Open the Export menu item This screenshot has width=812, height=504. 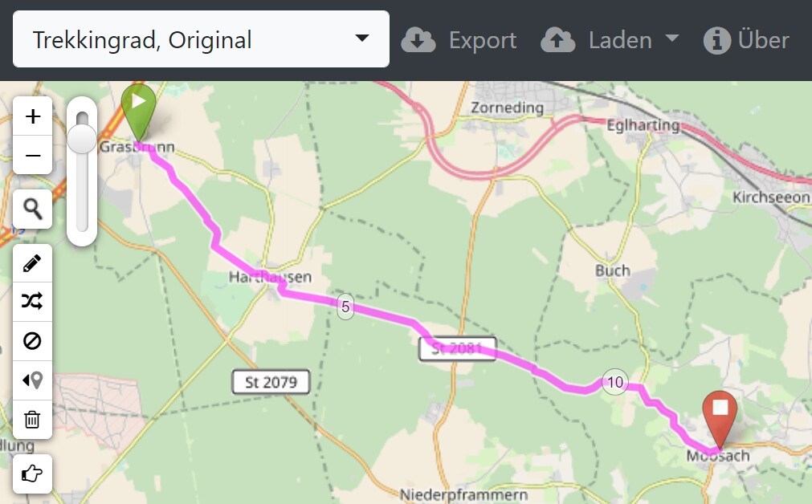[459, 40]
